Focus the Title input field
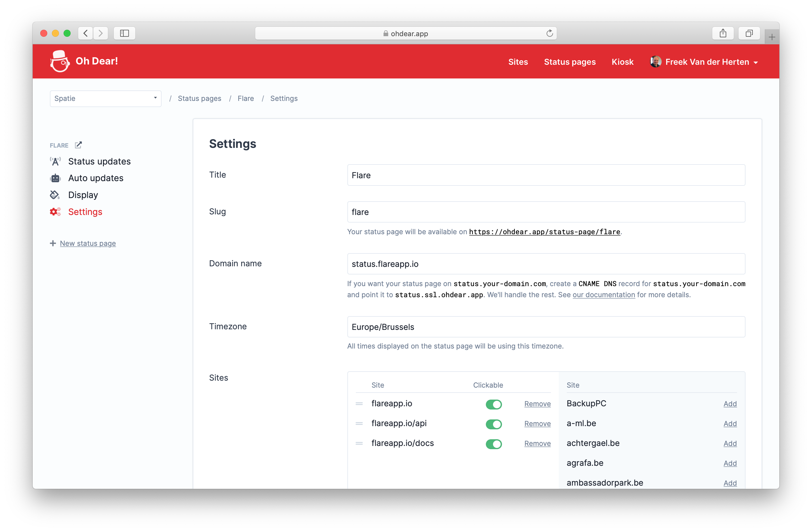This screenshot has width=812, height=532. pos(546,175)
